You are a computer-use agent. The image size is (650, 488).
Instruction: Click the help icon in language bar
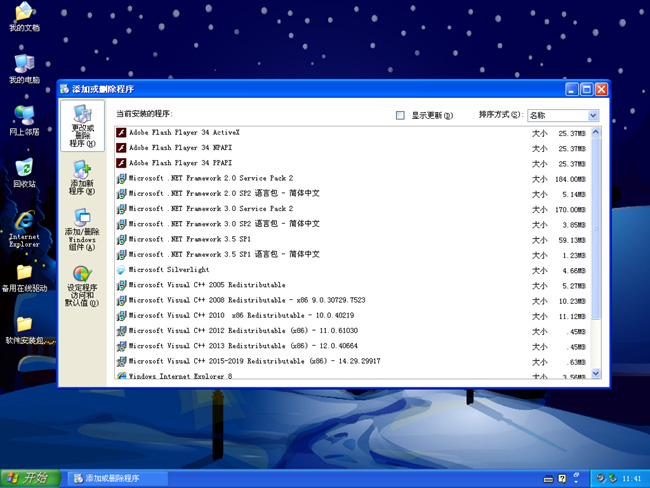point(562,479)
